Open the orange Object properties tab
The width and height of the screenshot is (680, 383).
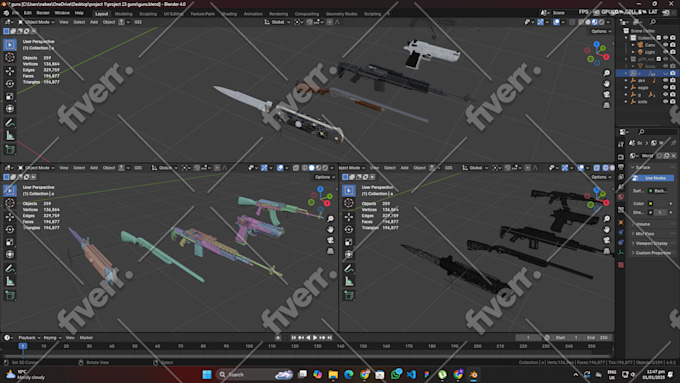[x=621, y=222]
